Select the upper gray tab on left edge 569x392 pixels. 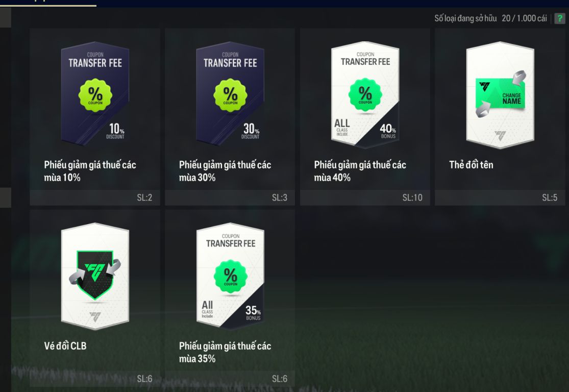click(x=6, y=18)
